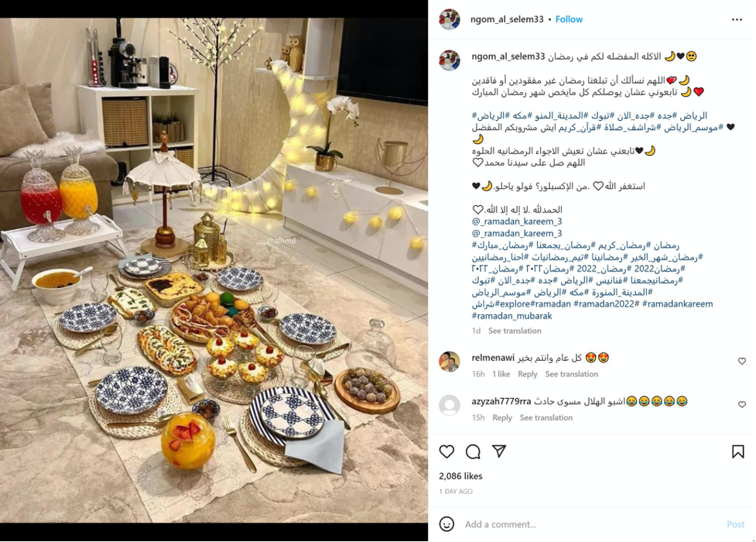Save the post with the bookmark icon
The image size is (756, 542).
click(737, 451)
